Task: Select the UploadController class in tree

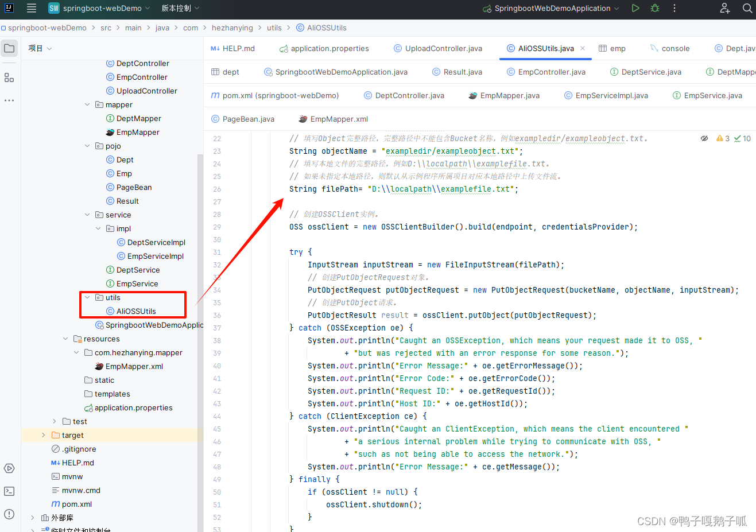Action: pyautogui.click(x=142, y=91)
